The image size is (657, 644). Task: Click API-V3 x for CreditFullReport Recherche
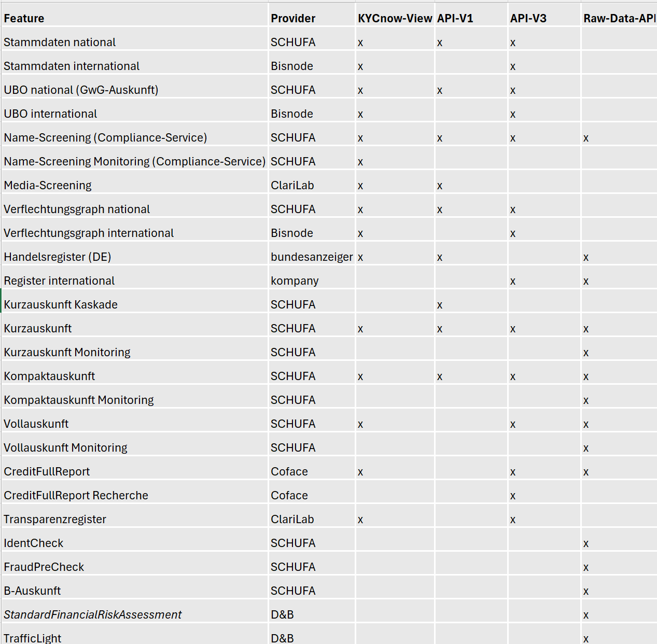[x=513, y=496]
